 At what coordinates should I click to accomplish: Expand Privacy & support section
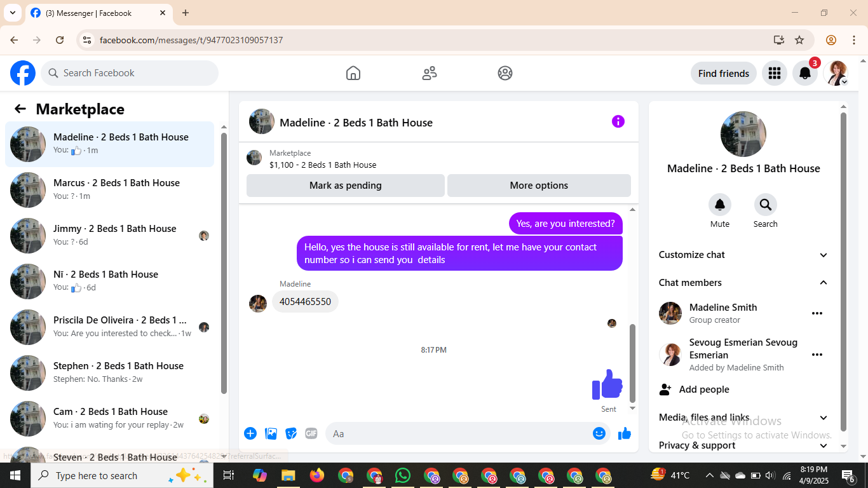point(743,445)
